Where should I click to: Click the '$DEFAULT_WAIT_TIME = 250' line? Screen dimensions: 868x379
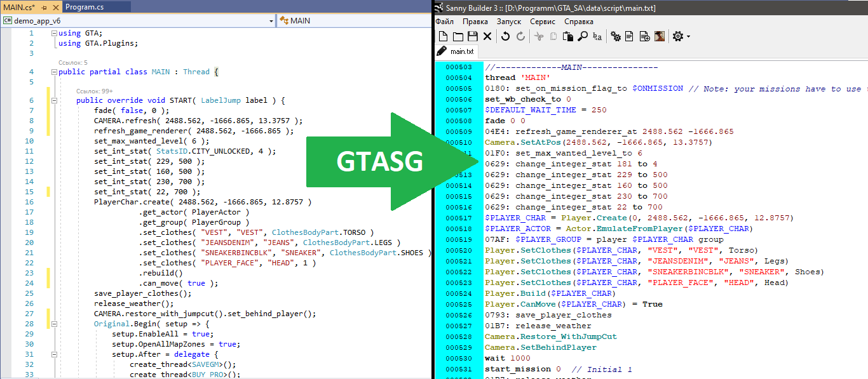546,110
